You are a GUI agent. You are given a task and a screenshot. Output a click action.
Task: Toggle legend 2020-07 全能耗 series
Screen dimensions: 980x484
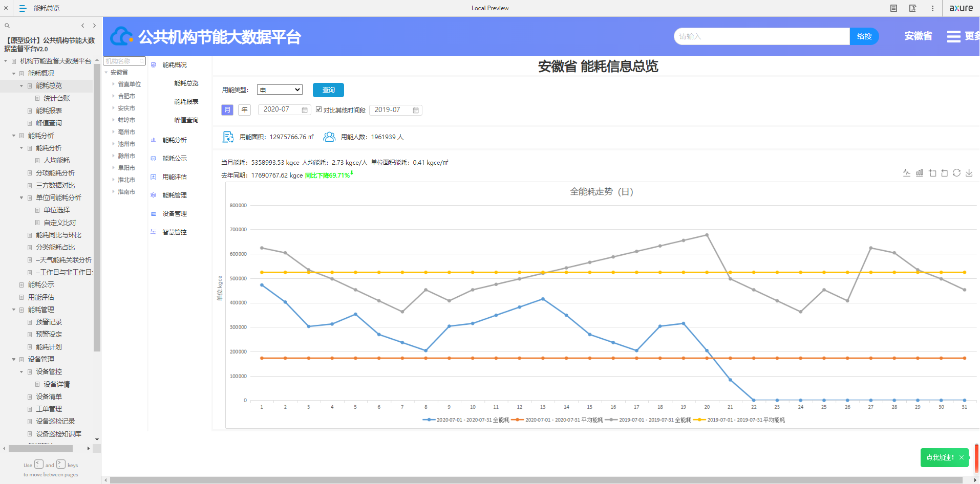(465, 420)
